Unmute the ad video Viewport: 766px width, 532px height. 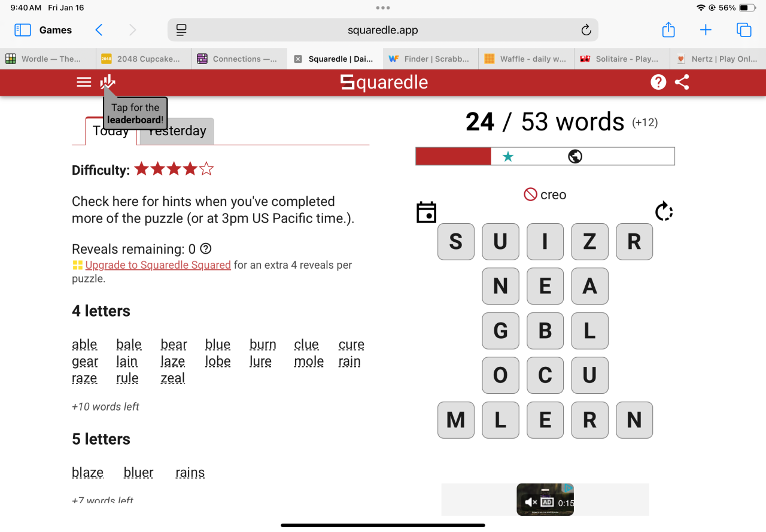(530, 503)
